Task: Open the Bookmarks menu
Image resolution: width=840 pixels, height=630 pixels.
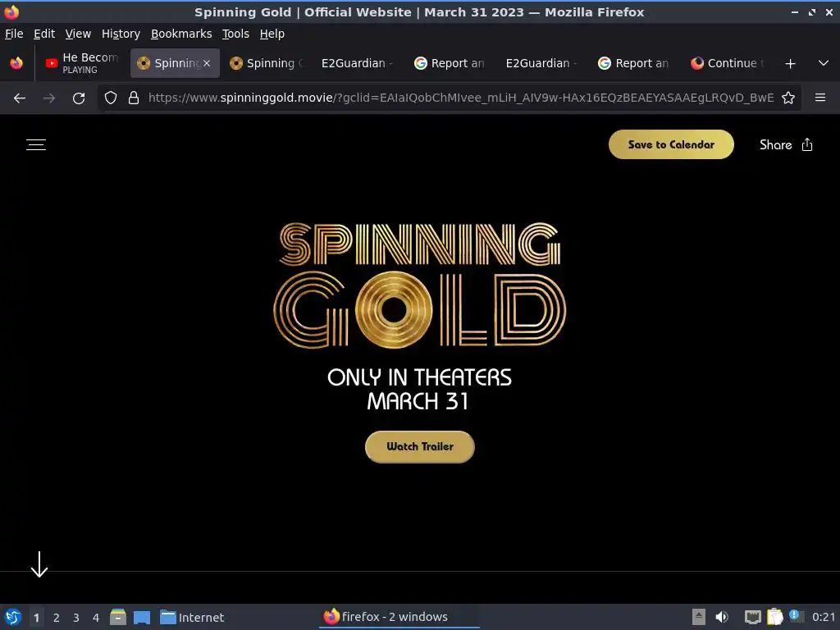Action: [181, 34]
